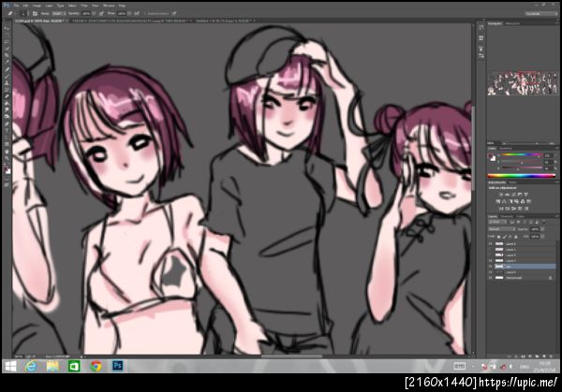The height and width of the screenshot is (392, 562).
Task: Enable airbrush mode in options bar
Action: tap(137, 13)
